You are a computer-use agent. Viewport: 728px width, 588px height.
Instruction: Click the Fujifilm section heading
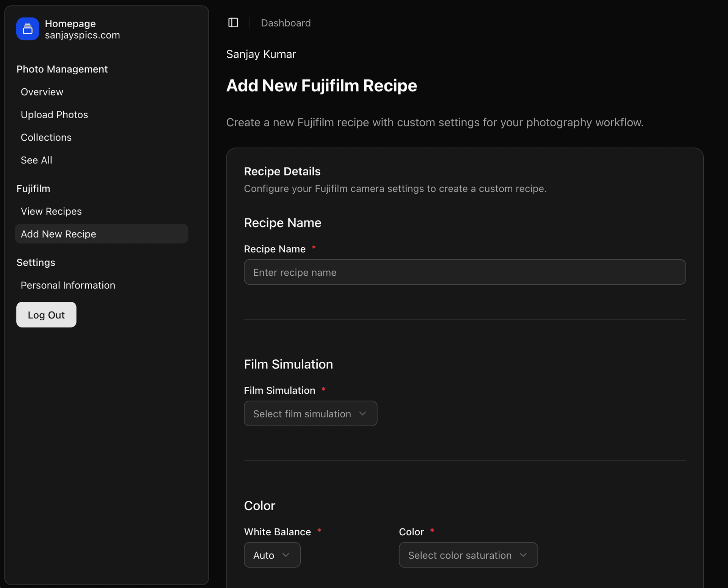point(33,188)
